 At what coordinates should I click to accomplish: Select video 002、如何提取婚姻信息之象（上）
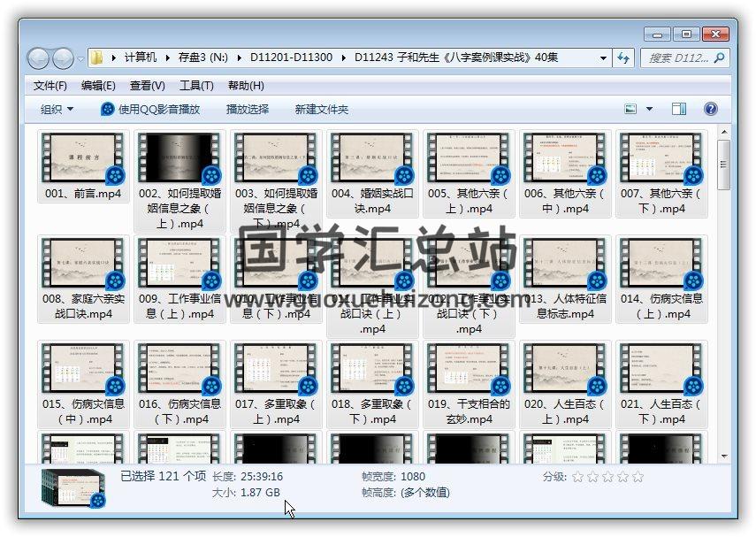pos(179,181)
